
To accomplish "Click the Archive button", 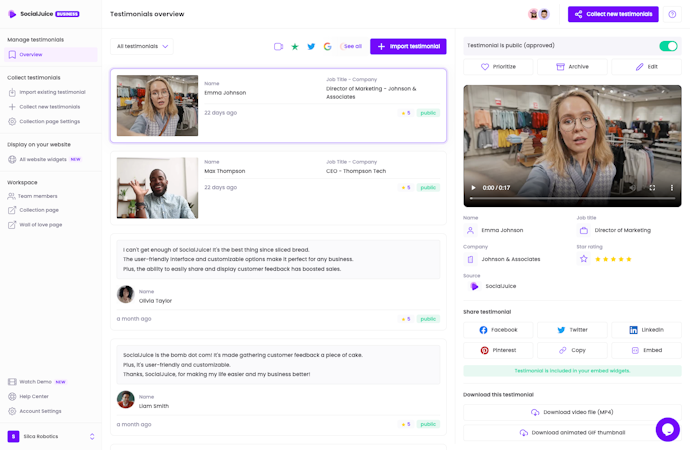I will (572, 67).
